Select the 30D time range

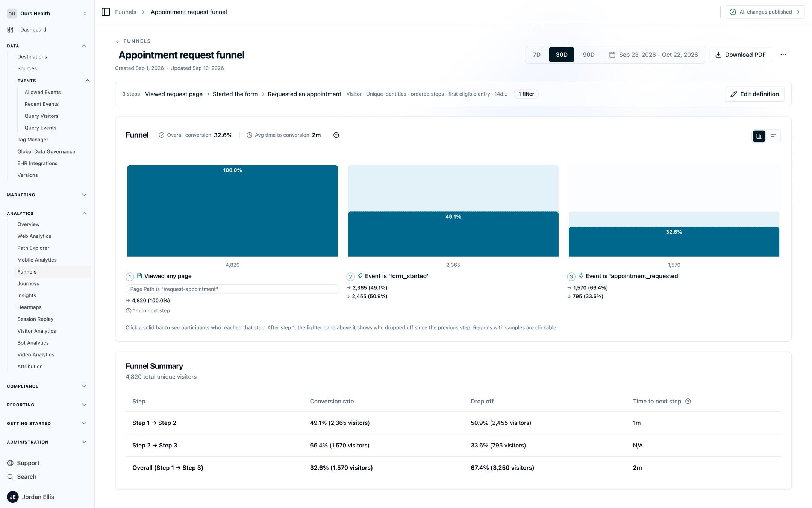[x=561, y=55]
